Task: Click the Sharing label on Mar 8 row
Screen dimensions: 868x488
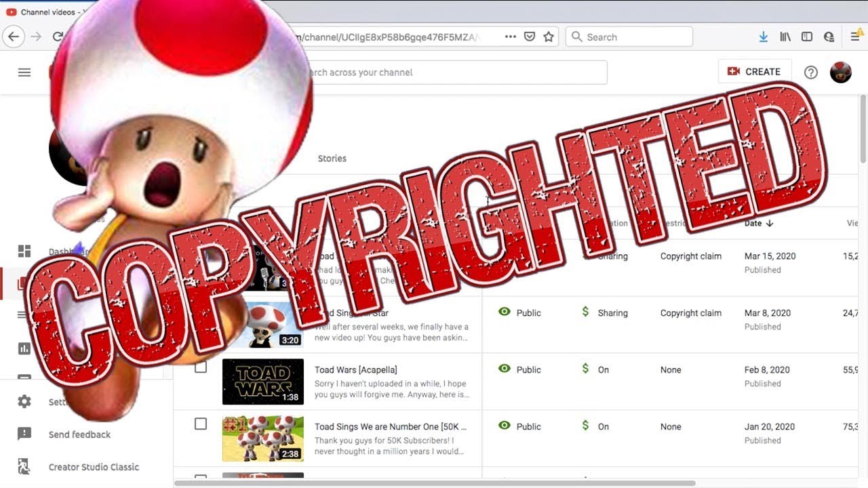Action: tap(613, 313)
